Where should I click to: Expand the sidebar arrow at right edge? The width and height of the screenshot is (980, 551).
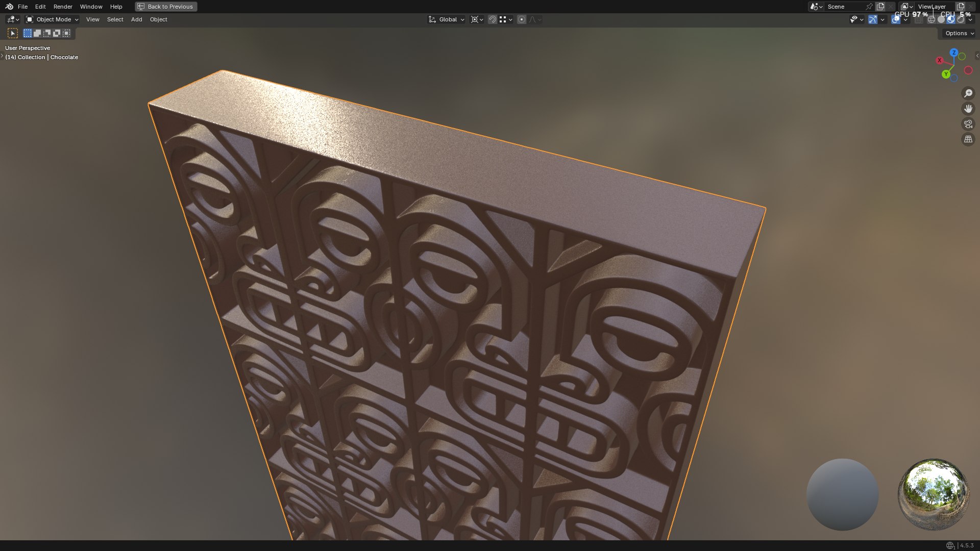[x=977, y=56]
